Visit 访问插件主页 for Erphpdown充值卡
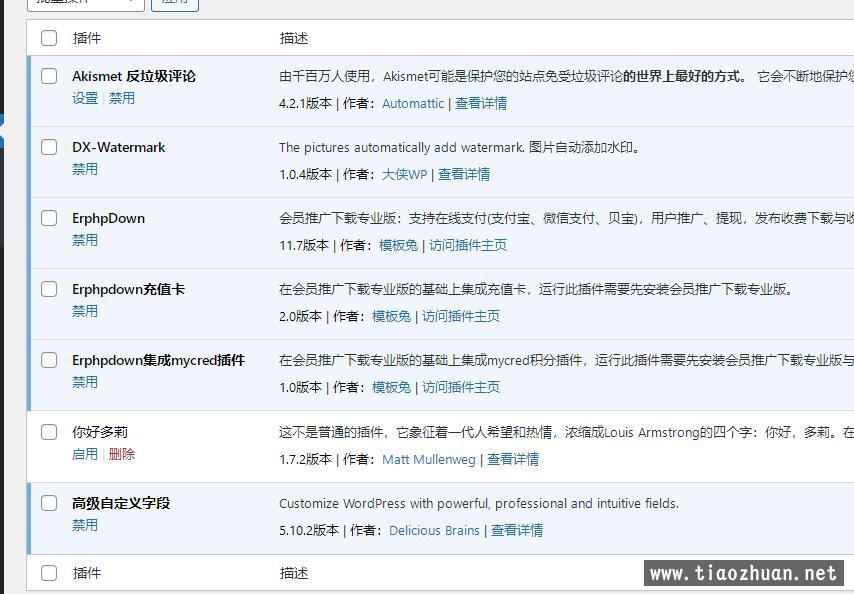This screenshot has height=594, width=854. tap(461, 316)
